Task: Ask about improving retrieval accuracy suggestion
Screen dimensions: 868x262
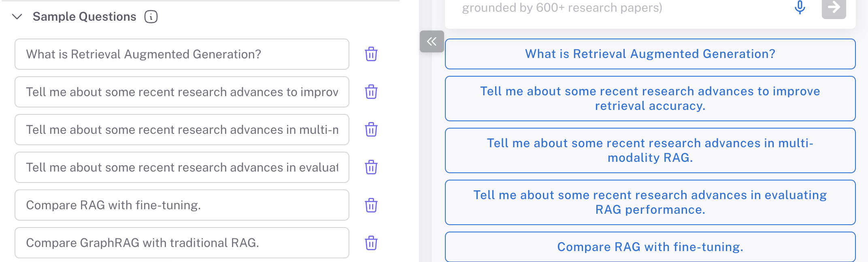Action: [650, 99]
